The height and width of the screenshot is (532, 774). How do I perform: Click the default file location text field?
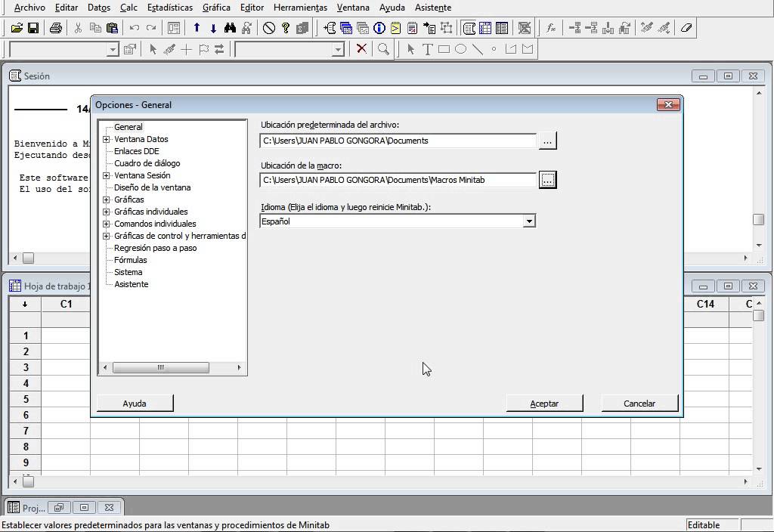pos(398,141)
